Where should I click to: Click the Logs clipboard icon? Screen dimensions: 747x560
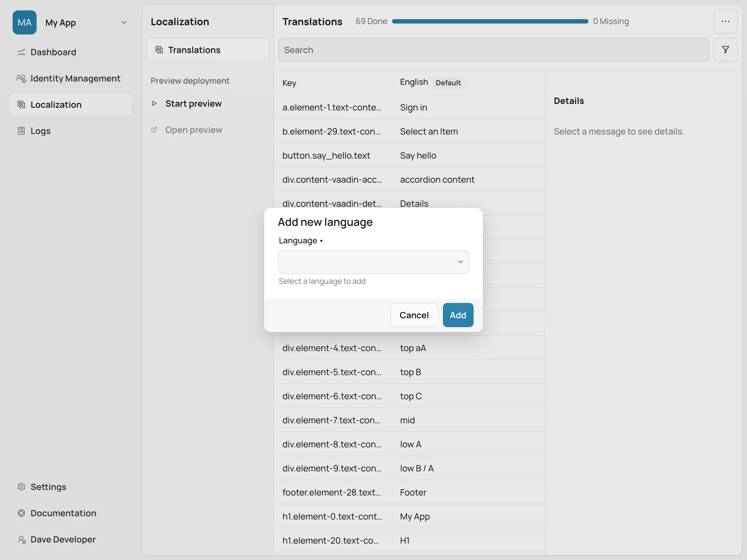click(x=21, y=131)
